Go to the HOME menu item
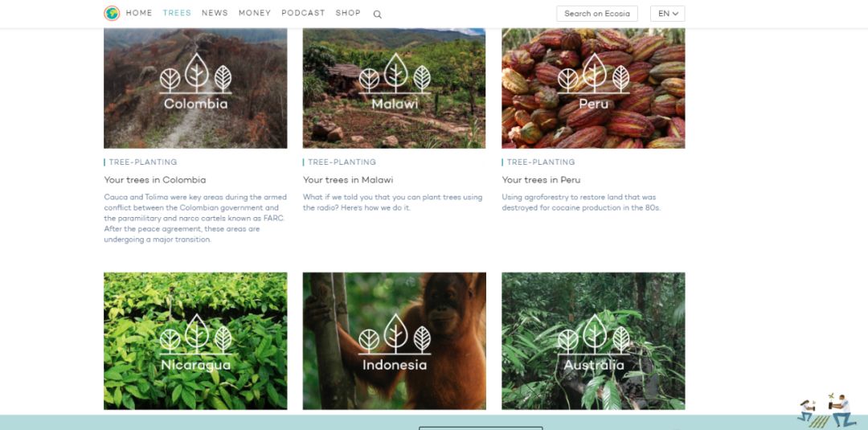The width and height of the screenshot is (868, 430). [139, 13]
